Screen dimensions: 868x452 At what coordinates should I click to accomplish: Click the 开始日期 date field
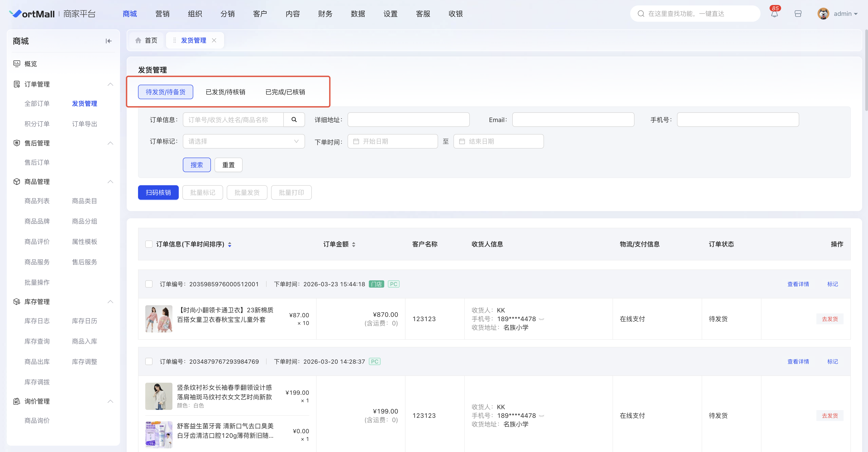392,141
